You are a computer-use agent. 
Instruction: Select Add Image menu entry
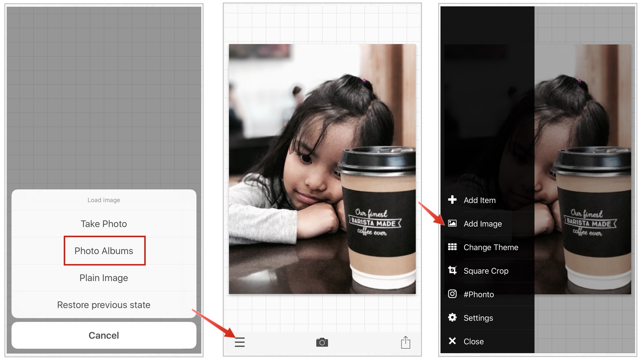[x=487, y=224]
